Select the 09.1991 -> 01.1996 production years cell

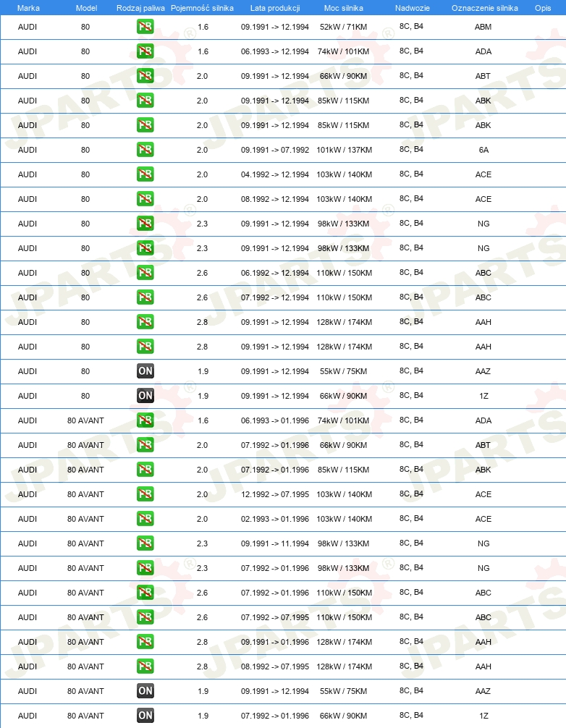click(x=275, y=642)
